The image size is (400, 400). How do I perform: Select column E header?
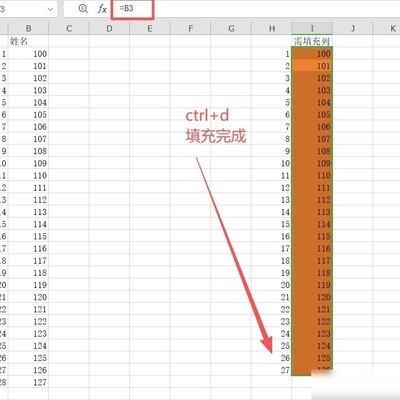(x=150, y=29)
